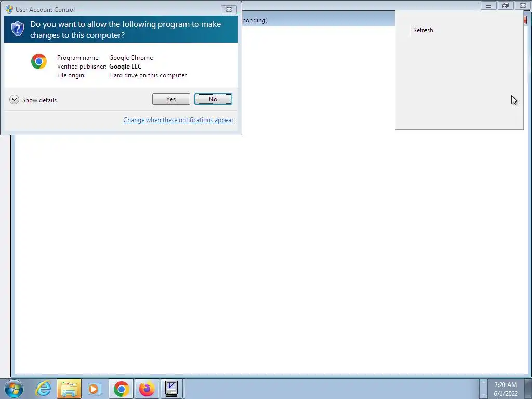Expand Show details in UAC dialog
This screenshot has width=532, height=399.
coord(33,100)
